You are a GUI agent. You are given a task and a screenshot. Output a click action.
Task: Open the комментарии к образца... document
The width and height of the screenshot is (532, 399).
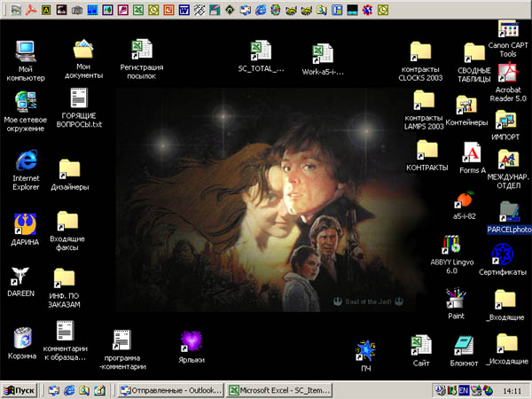[x=65, y=331]
